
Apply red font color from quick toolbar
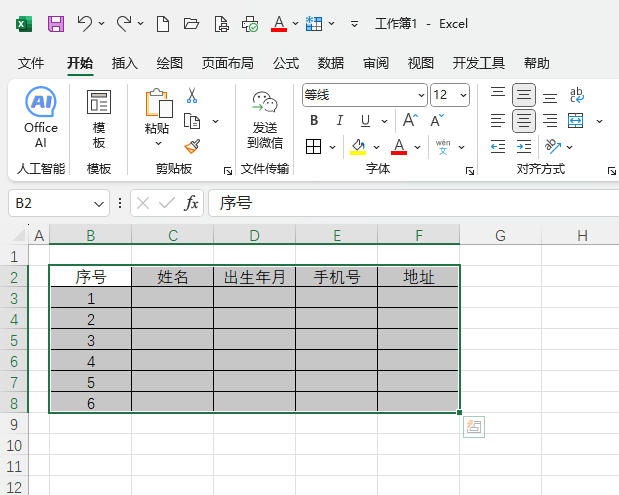click(x=279, y=24)
